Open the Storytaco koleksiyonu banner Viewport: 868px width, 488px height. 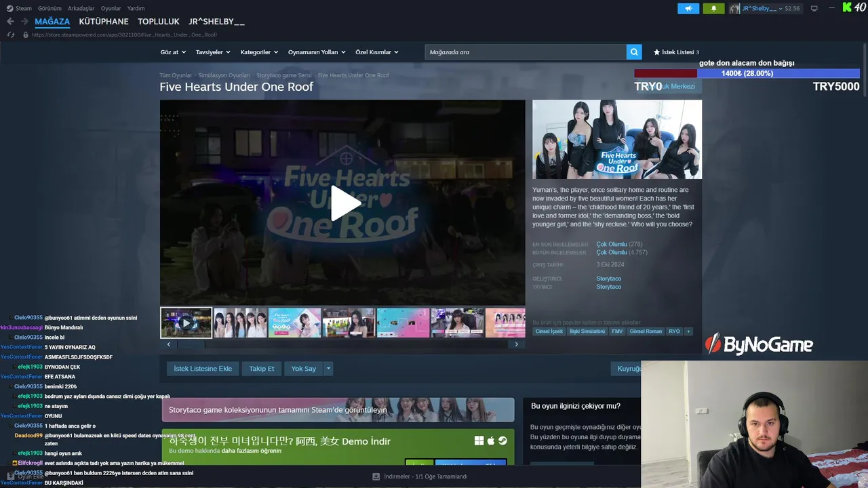pos(338,410)
